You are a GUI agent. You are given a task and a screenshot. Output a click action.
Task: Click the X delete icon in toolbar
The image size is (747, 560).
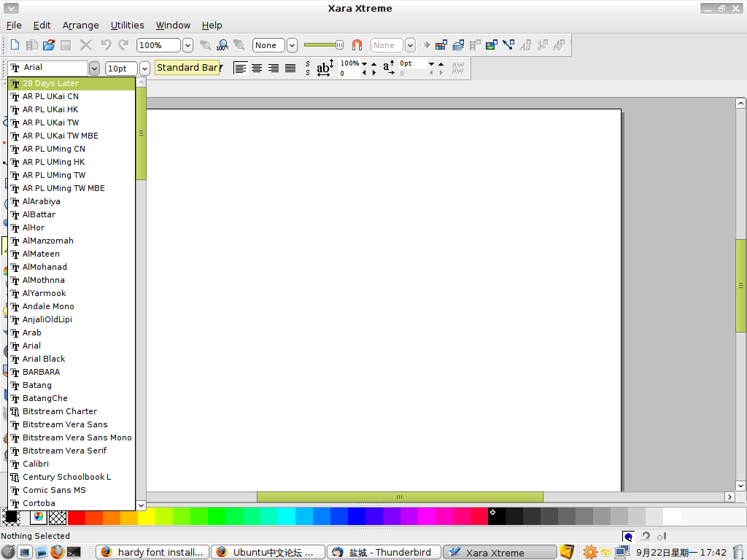coord(86,44)
